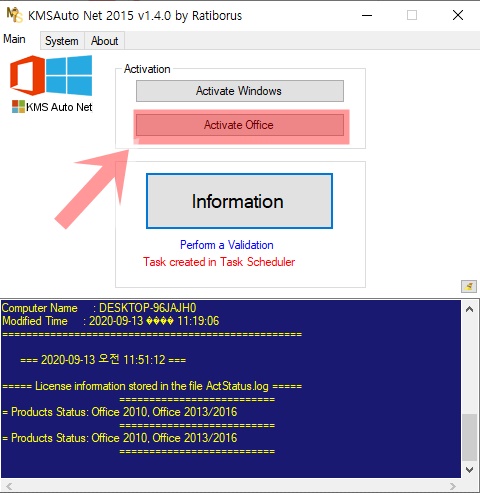Screen dimensions: 480x493
Task: Open the About tab
Action: click(x=105, y=41)
